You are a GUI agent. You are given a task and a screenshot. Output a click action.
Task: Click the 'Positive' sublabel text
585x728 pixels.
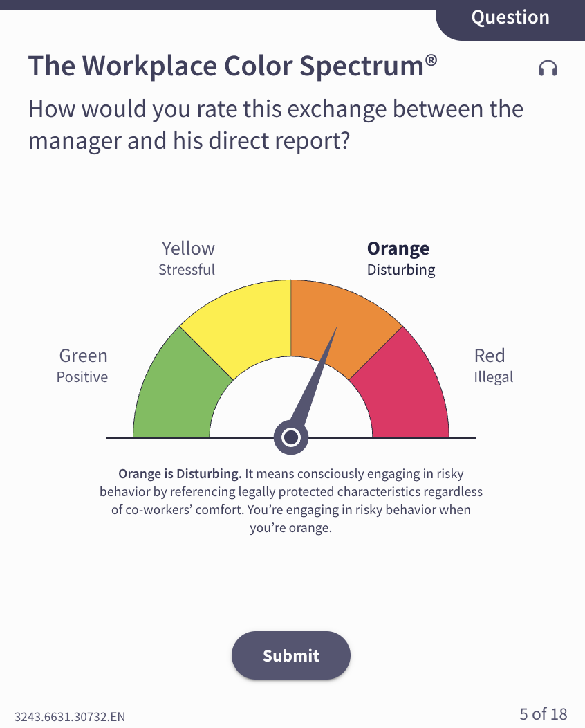coord(82,377)
